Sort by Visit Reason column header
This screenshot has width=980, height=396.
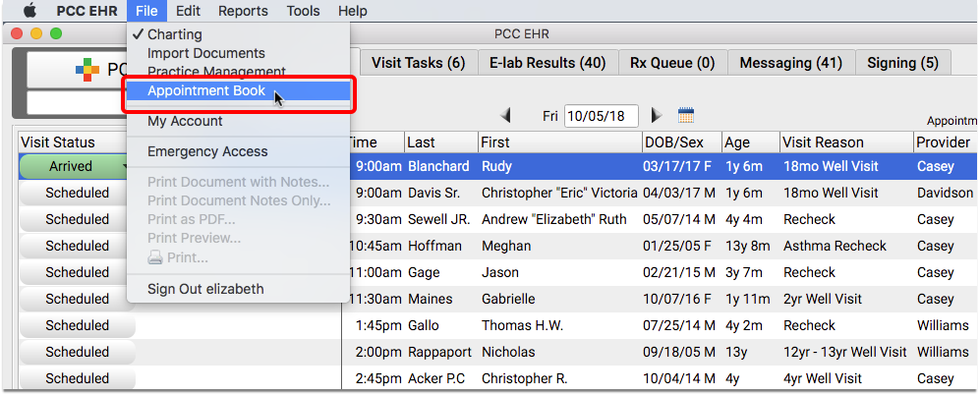[846, 143]
